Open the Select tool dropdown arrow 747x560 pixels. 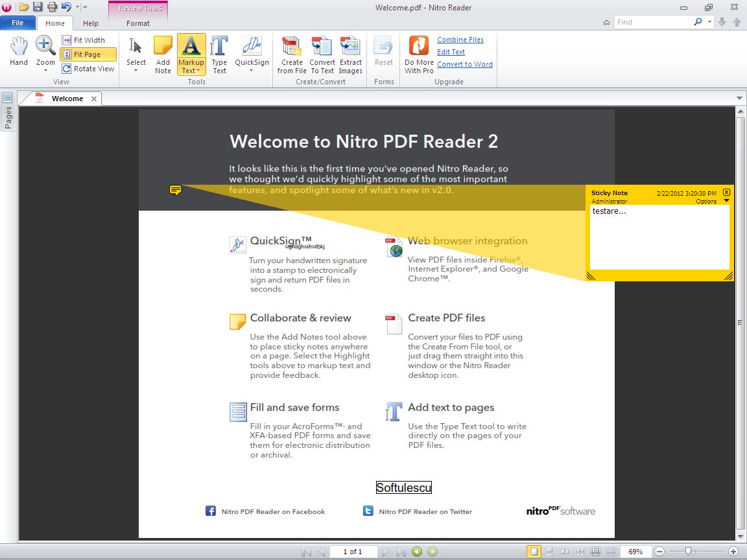136,71
